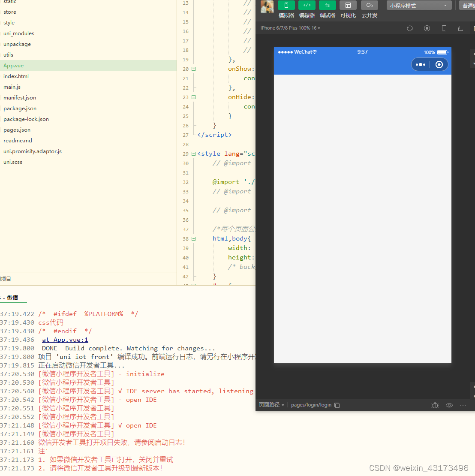The width and height of the screenshot is (475, 476).
Task: Click the 请将微信开发者工具升级到最新版本 line
Action: (x=100, y=468)
